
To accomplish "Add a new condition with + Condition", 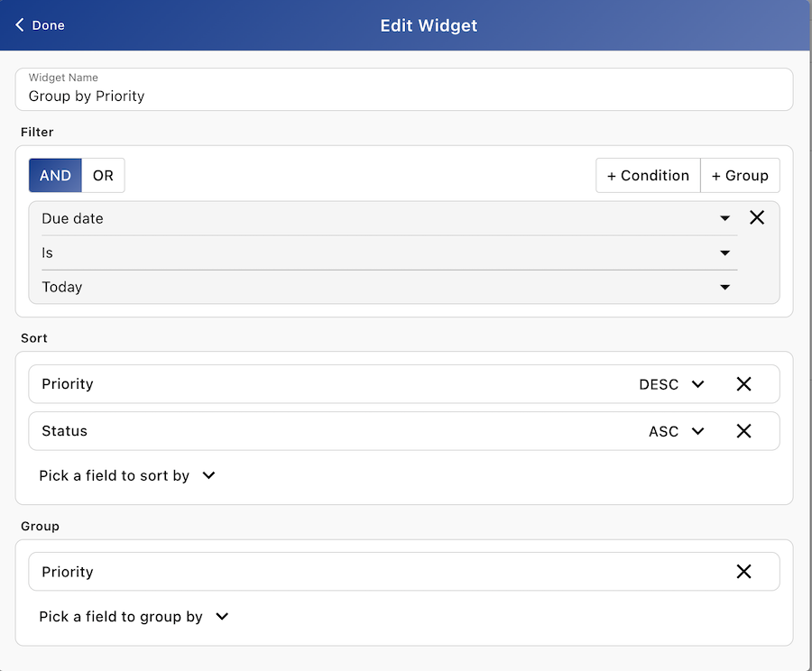I will (648, 175).
